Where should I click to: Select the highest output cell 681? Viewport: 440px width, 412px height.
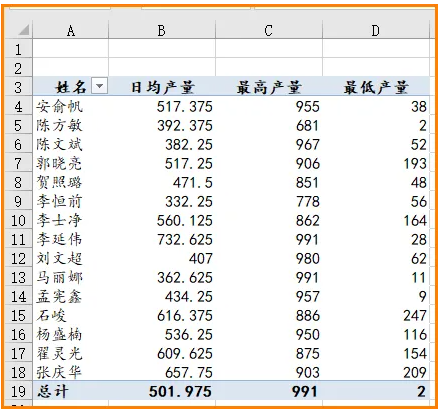[269, 125]
